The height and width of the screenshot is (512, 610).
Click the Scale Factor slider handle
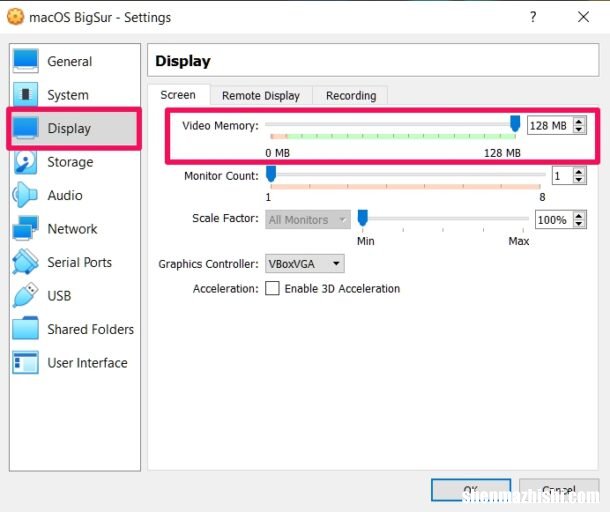[x=363, y=218]
